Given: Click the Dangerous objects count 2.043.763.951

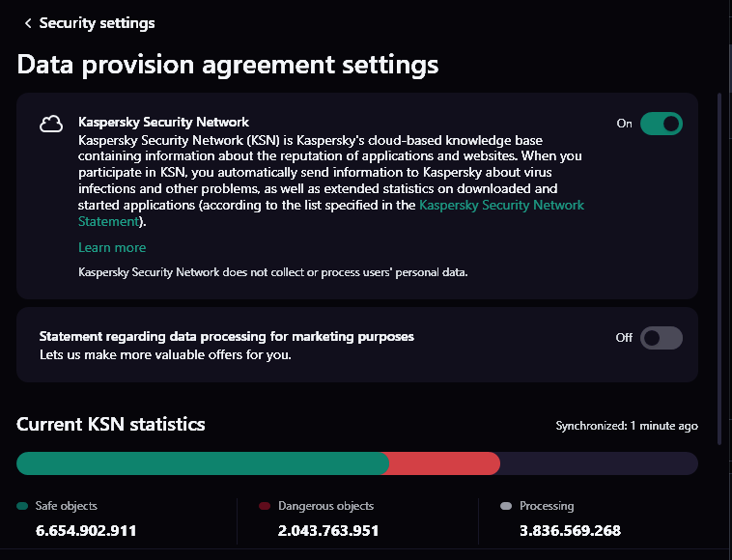Looking at the screenshot, I should (x=328, y=531).
